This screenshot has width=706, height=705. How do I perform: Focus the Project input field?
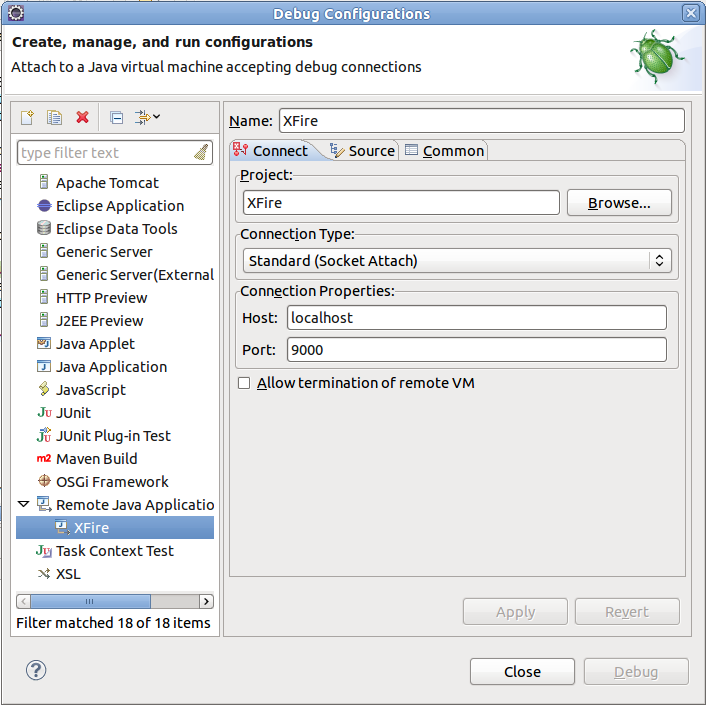point(401,203)
